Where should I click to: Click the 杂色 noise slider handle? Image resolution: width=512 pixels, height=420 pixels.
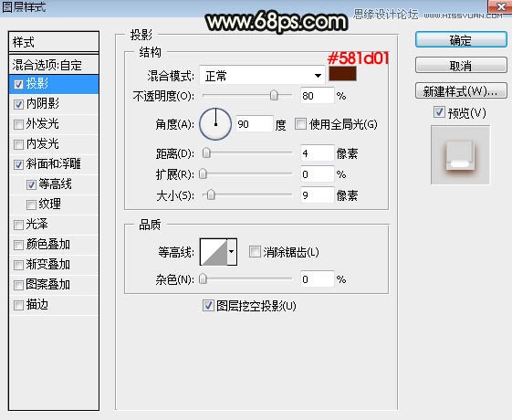click(204, 278)
